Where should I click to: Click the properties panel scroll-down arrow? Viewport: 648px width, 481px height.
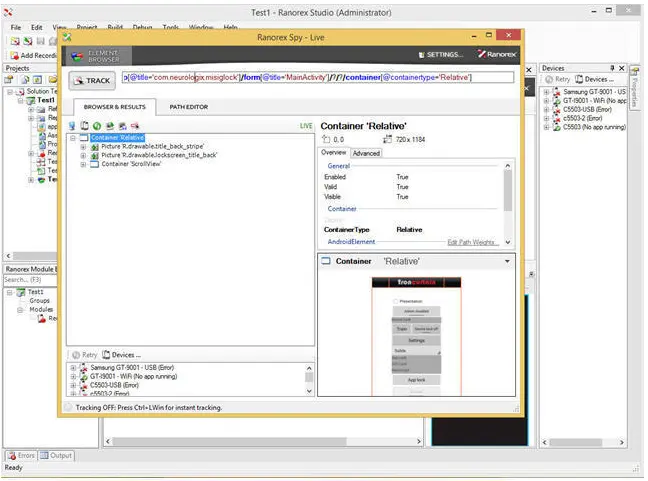[x=508, y=243]
